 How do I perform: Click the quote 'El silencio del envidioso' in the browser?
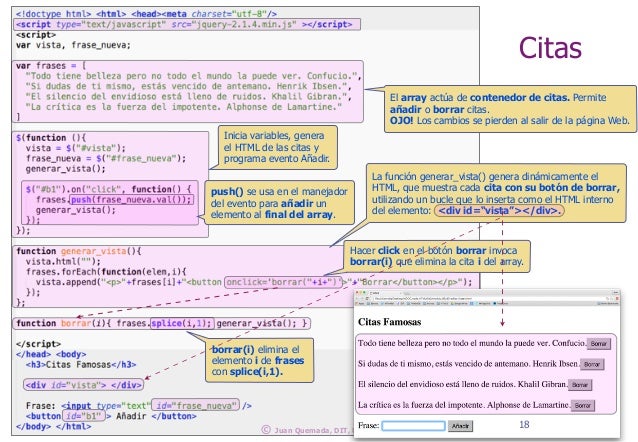click(462, 384)
